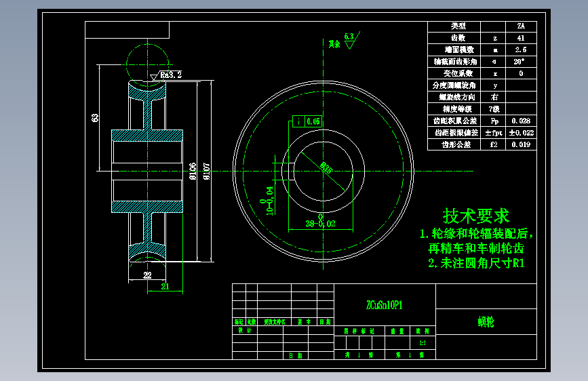Viewport: 588px width, 381px height.
Task: Click the 齿形公差 row label
Action: click(456, 145)
